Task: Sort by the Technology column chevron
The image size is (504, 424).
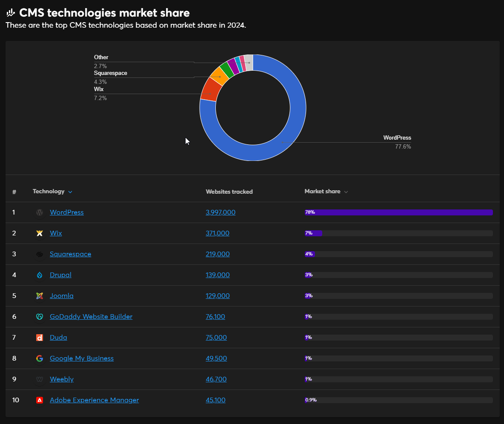Action: click(x=70, y=192)
